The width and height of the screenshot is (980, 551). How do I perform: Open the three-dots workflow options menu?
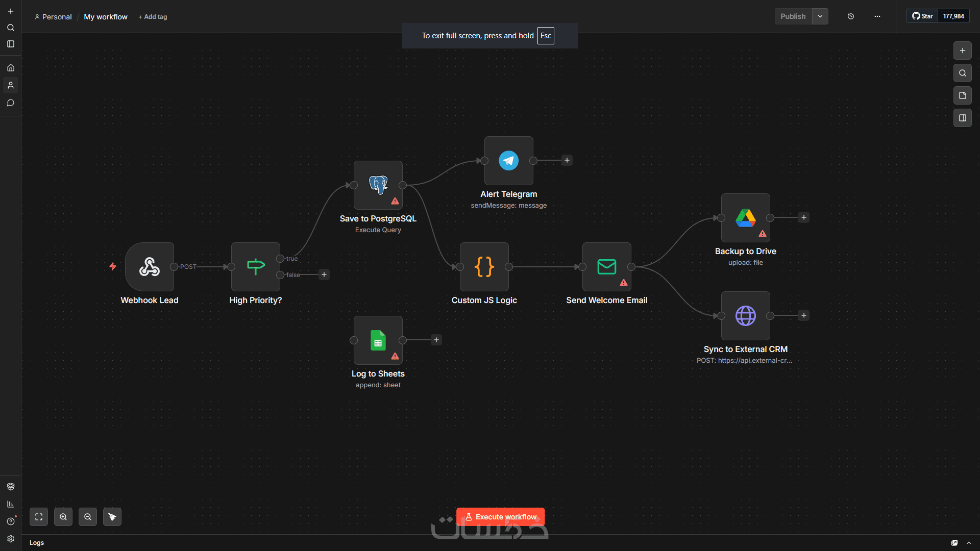pyautogui.click(x=877, y=16)
